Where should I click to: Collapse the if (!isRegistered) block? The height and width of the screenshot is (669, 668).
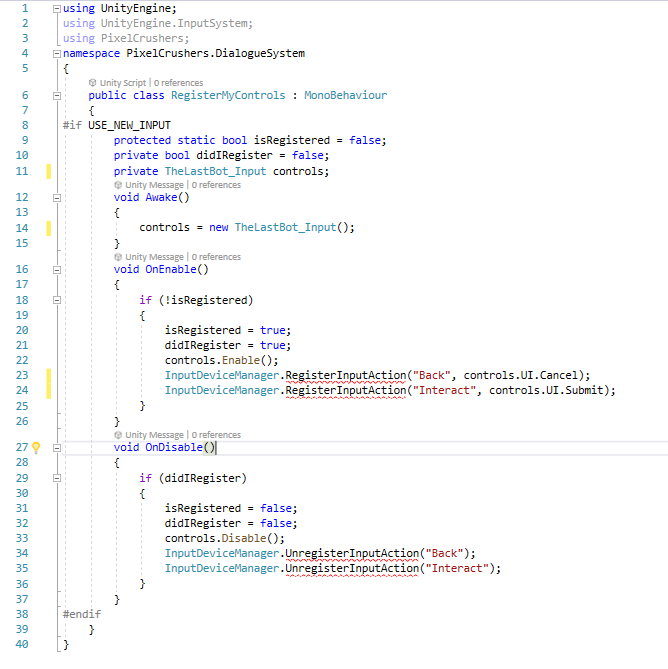tap(57, 300)
